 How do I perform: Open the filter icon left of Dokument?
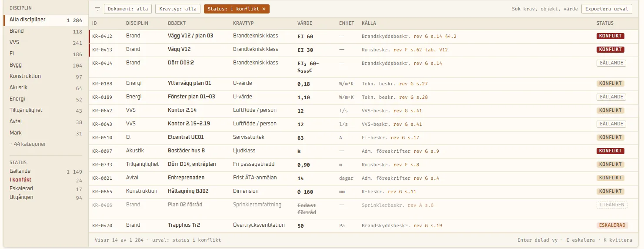(x=97, y=9)
